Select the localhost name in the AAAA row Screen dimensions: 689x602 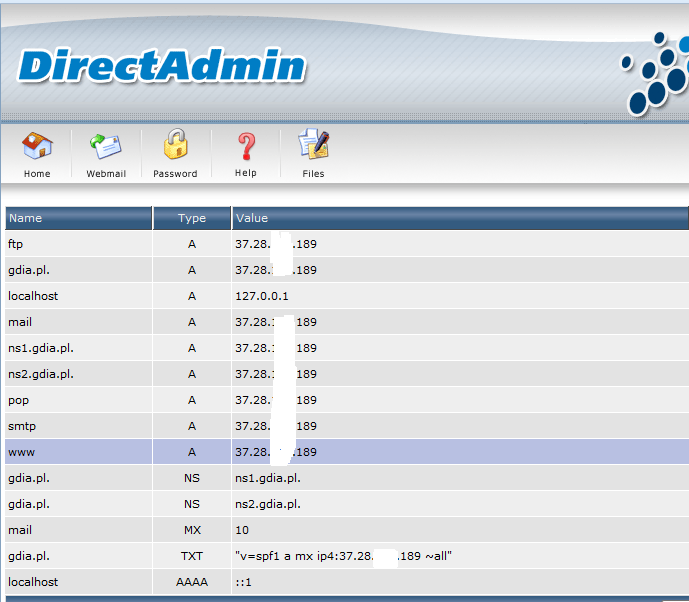point(33,582)
